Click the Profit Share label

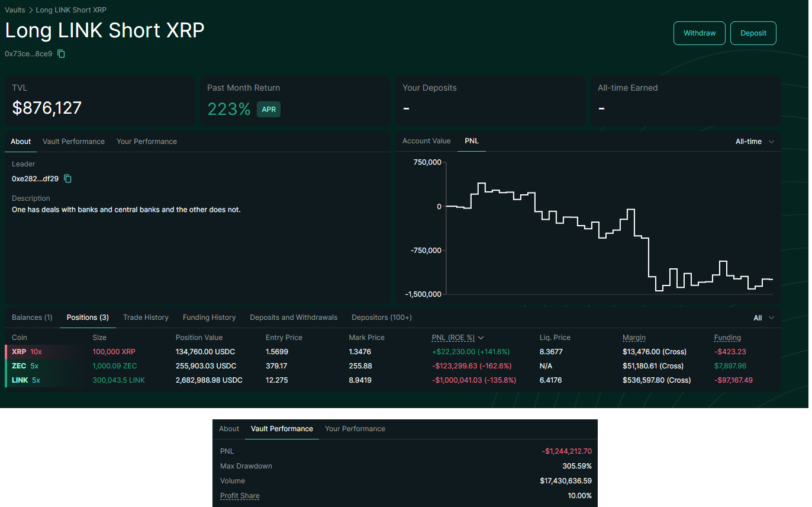(x=240, y=496)
